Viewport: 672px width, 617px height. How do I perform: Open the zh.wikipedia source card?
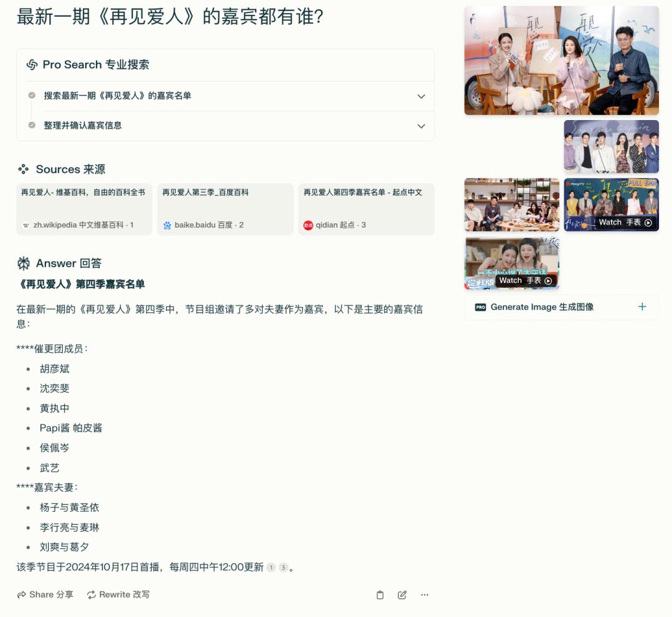click(84, 209)
